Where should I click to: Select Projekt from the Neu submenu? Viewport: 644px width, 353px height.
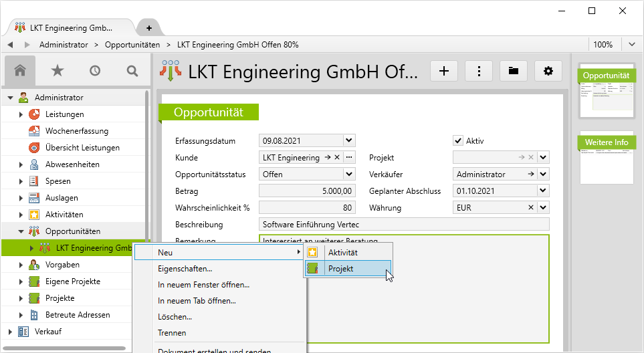340,269
